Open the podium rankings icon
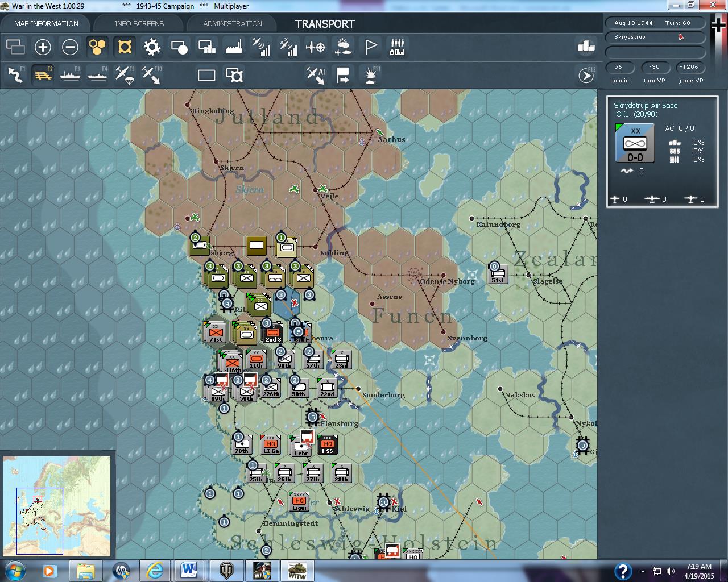This screenshot has height=582, width=728. pos(586,47)
